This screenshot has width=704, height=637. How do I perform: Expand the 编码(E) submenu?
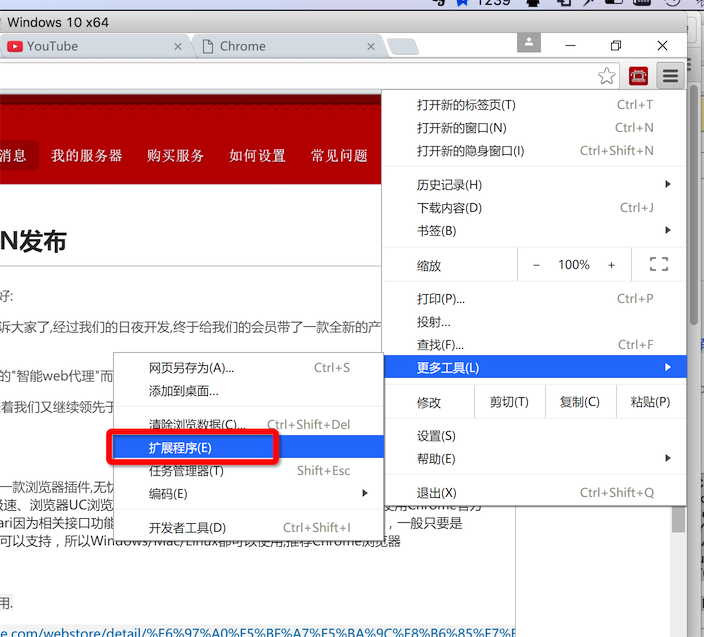coord(248,494)
